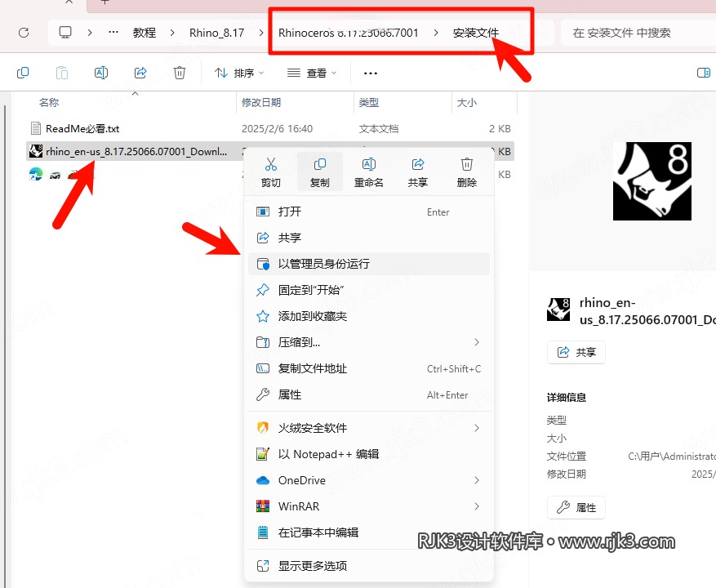Image resolution: width=716 pixels, height=588 pixels.
Task: Expand chevron before 安装文件 breadcrumb
Action: pyautogui.click(x=436, y=33)
